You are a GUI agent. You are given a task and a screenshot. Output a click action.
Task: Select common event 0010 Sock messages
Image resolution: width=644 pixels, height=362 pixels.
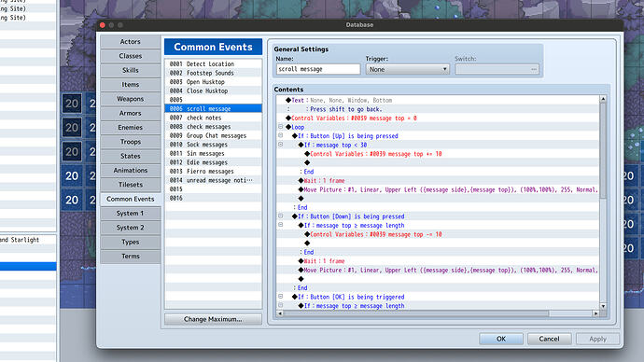tap(213, 145)
